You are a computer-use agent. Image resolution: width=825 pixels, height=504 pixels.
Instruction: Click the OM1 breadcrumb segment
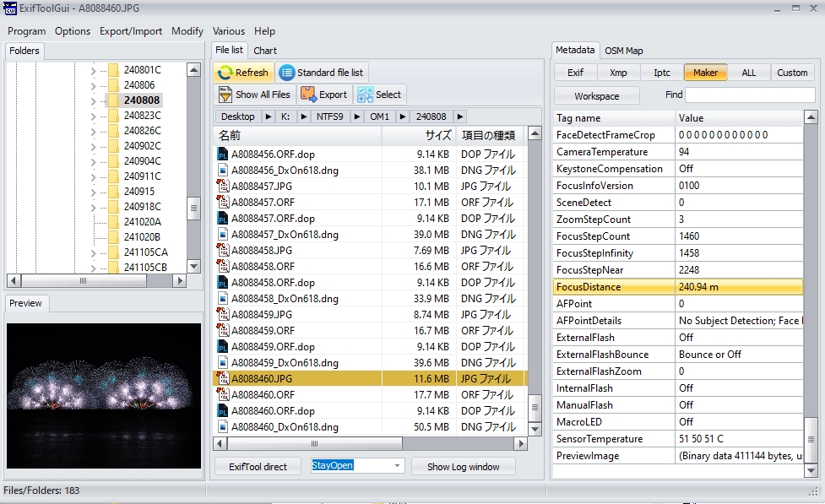379,117
